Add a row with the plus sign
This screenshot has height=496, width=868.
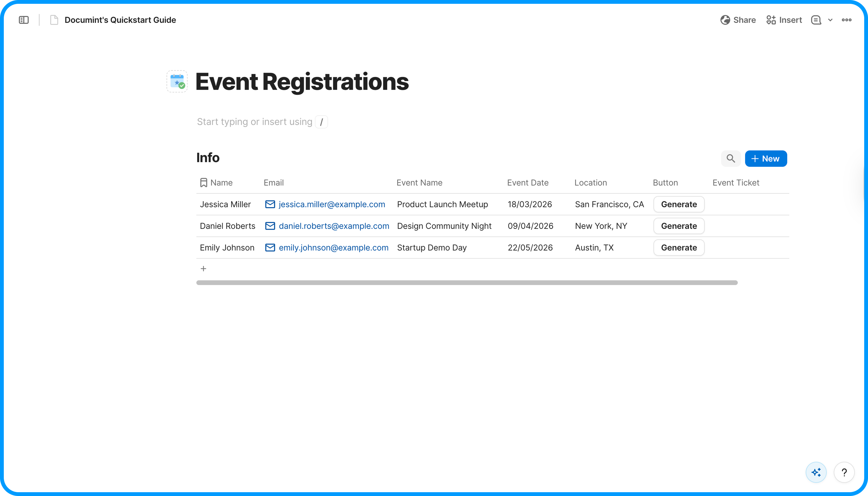tap(203, 269)
